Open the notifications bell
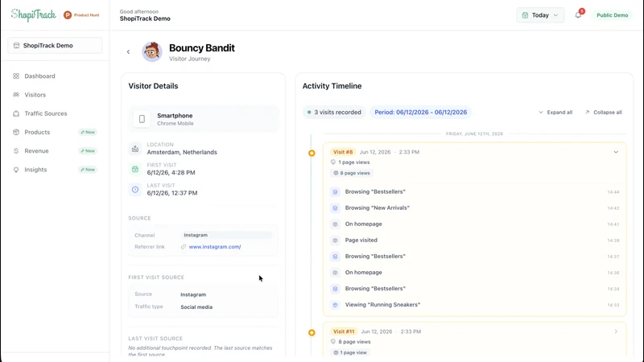The image size is (644, 362). click(x=578, y=15)
